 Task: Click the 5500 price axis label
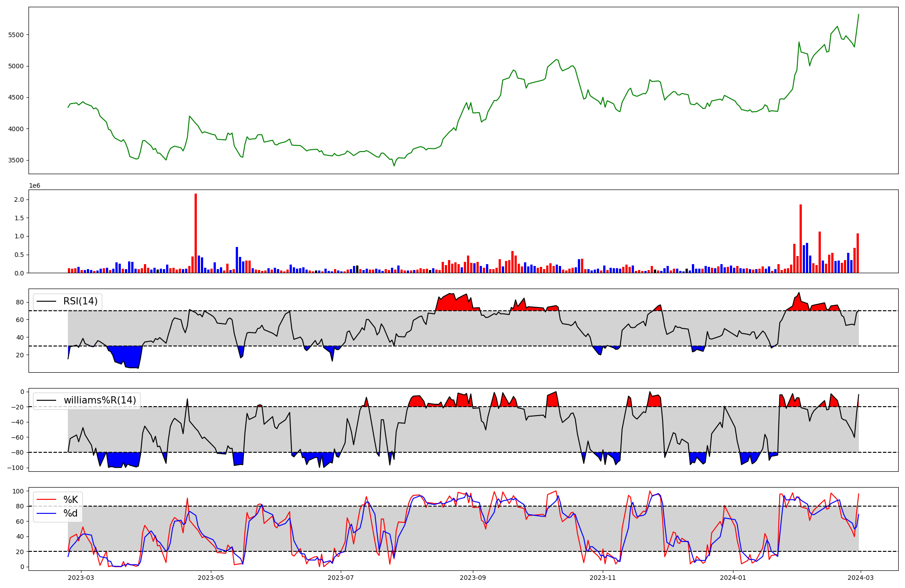point(16,35)
